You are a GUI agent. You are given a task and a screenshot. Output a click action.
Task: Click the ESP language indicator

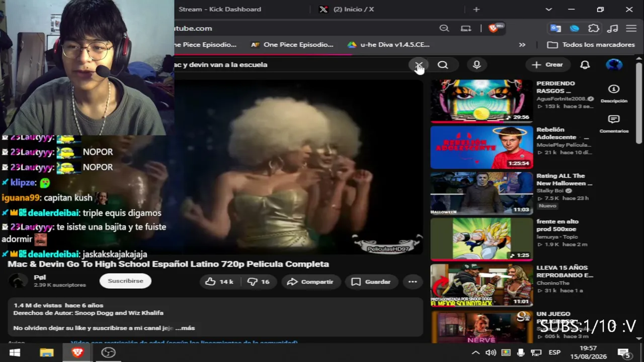pos(554,353)
